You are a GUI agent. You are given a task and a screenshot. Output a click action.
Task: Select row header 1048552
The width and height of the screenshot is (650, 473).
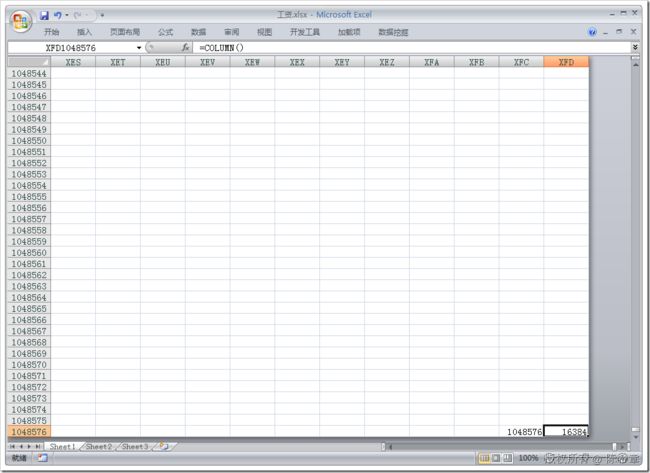coord(29,163)
